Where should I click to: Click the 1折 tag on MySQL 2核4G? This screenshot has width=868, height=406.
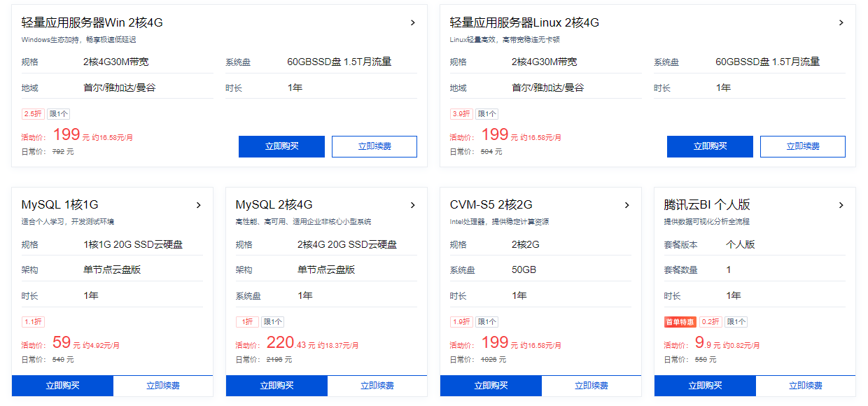tap(246, 322)
